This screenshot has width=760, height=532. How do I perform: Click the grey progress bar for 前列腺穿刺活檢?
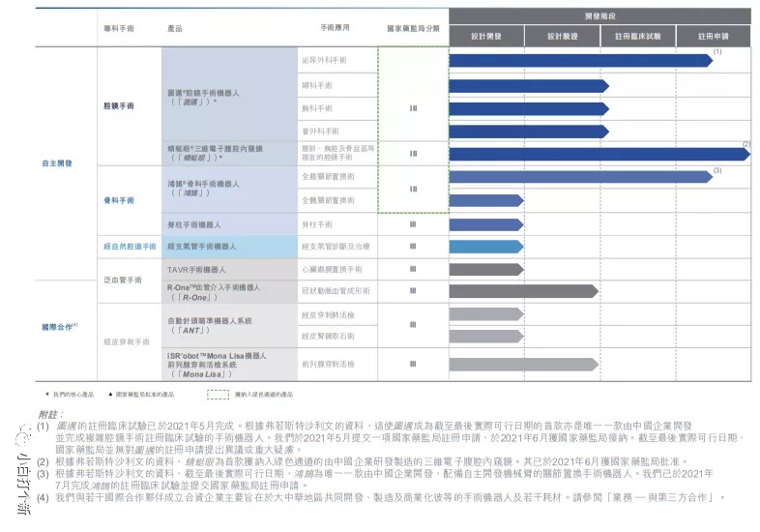click(x=524, y=365)
